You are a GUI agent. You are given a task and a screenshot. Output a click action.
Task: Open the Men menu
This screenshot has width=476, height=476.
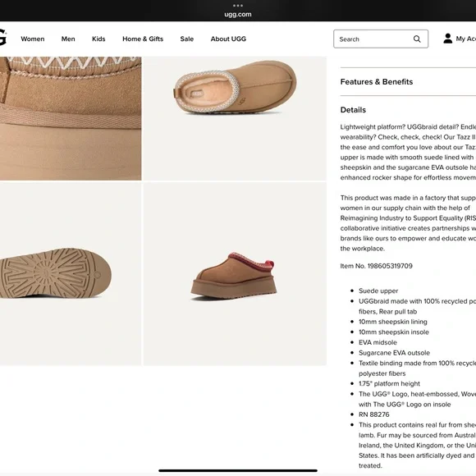(x=68, y=39)
